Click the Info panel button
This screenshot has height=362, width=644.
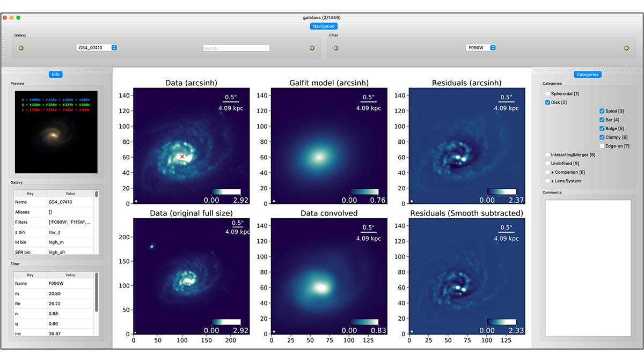pos(56,75)
